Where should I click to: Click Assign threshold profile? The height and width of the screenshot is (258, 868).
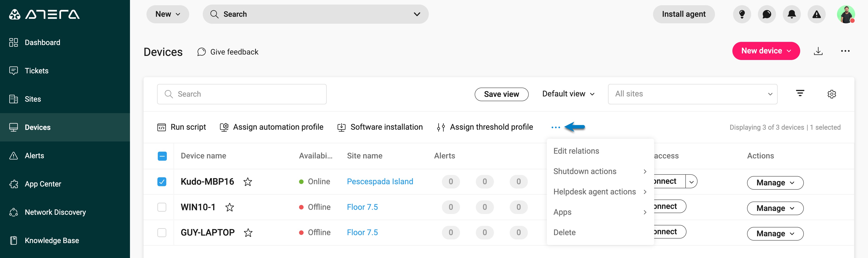[x=485, y=127]
